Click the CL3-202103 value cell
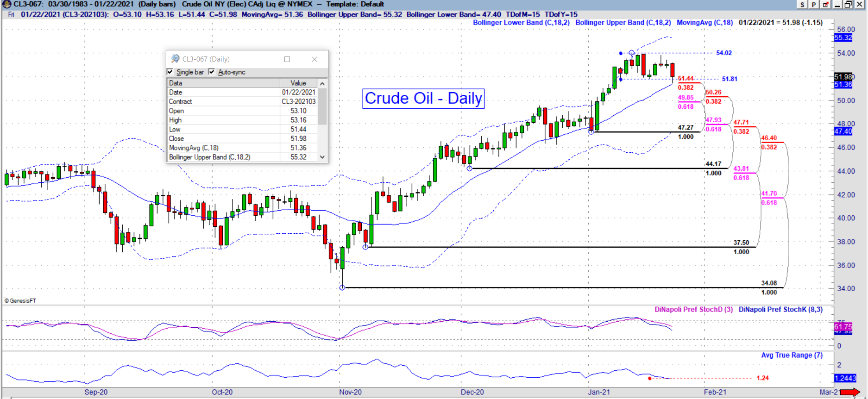Screen dimensions: 868x399 pos(299,101)
